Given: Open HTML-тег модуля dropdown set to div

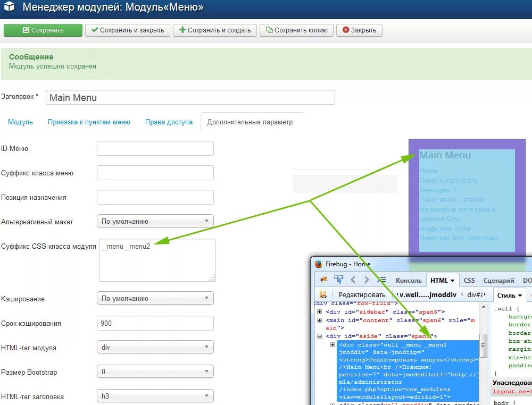Looking at the screenshot, I should (x=155, y=347).
